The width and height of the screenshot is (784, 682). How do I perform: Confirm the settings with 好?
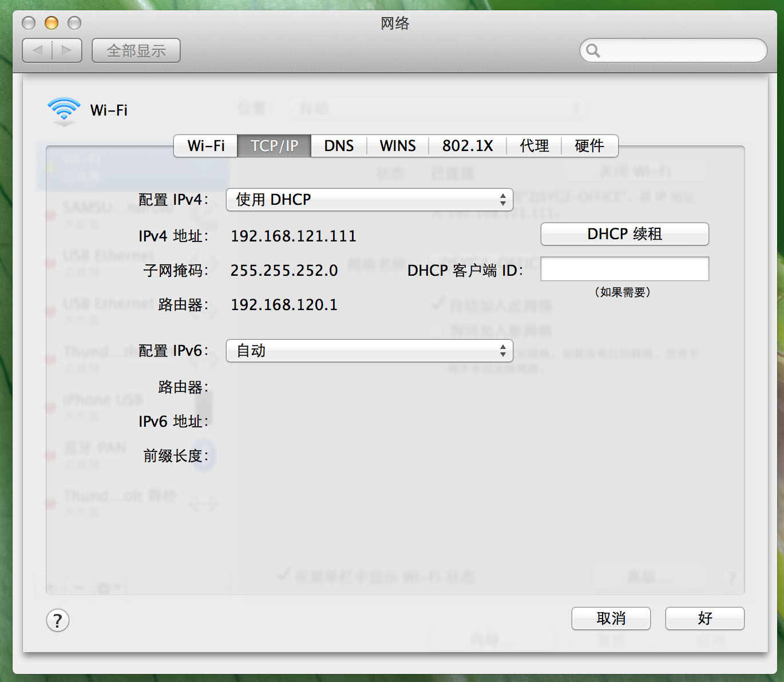click(x=705, y=618)
